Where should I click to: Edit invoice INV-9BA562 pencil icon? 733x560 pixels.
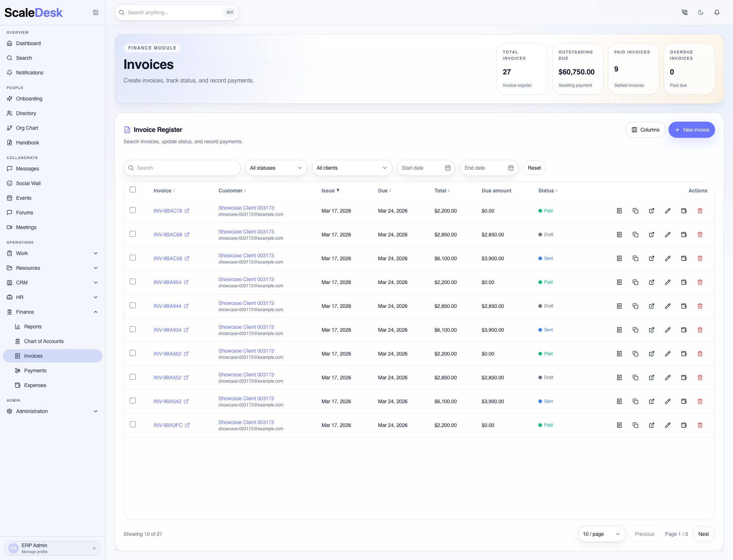coord(668,354)
